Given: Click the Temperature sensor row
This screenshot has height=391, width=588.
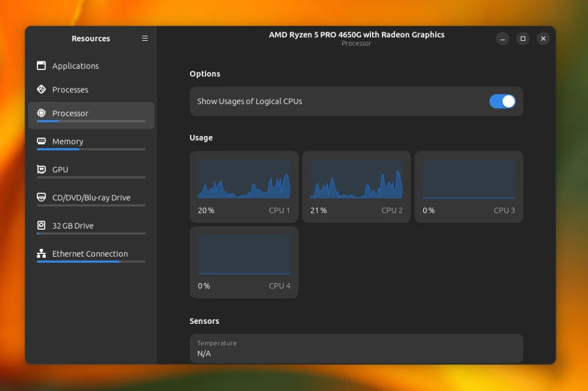Looking at the screenshot, I should 356,349.
